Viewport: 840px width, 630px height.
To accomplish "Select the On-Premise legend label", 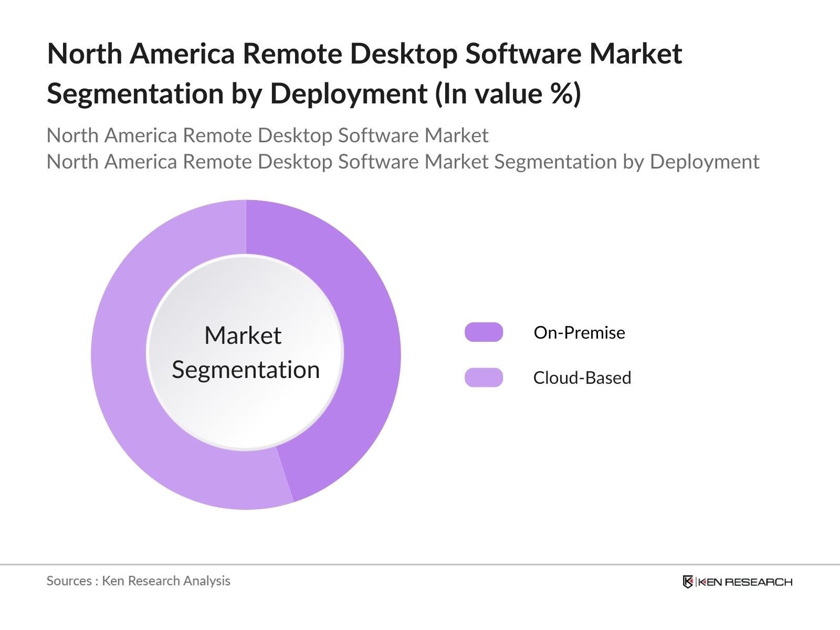I will pos(579,333).
